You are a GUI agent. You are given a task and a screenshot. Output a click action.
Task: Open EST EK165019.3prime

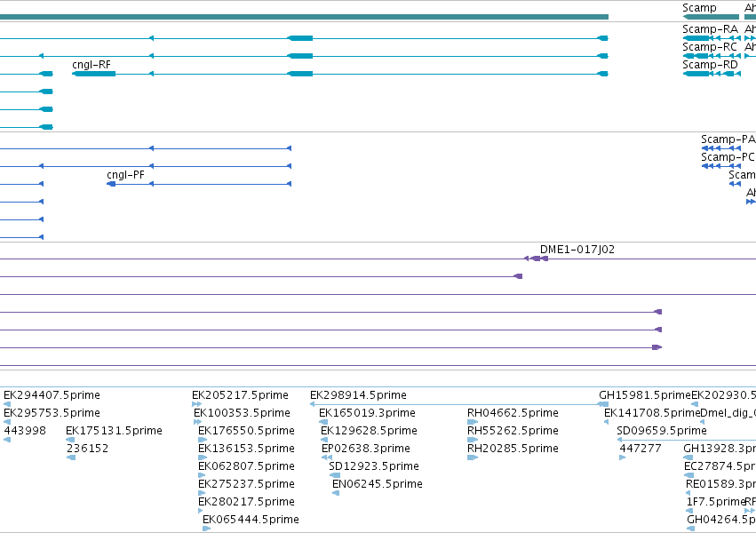coord(367,413)
